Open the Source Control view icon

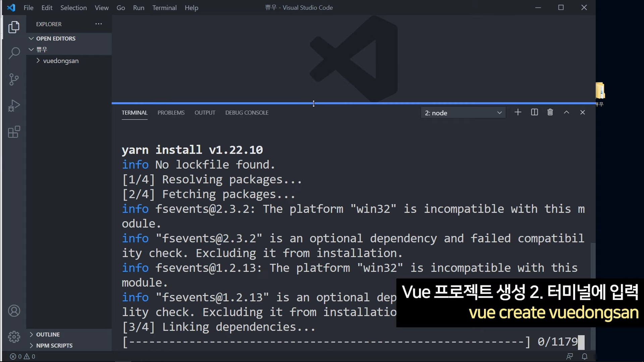[x=14, y=79]
